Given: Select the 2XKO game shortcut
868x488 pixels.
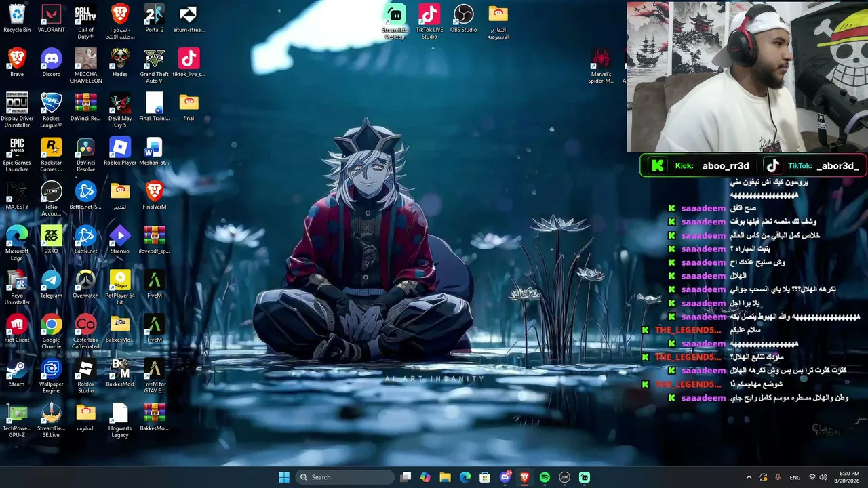Looking at the screenshot, I should (52, 239).
